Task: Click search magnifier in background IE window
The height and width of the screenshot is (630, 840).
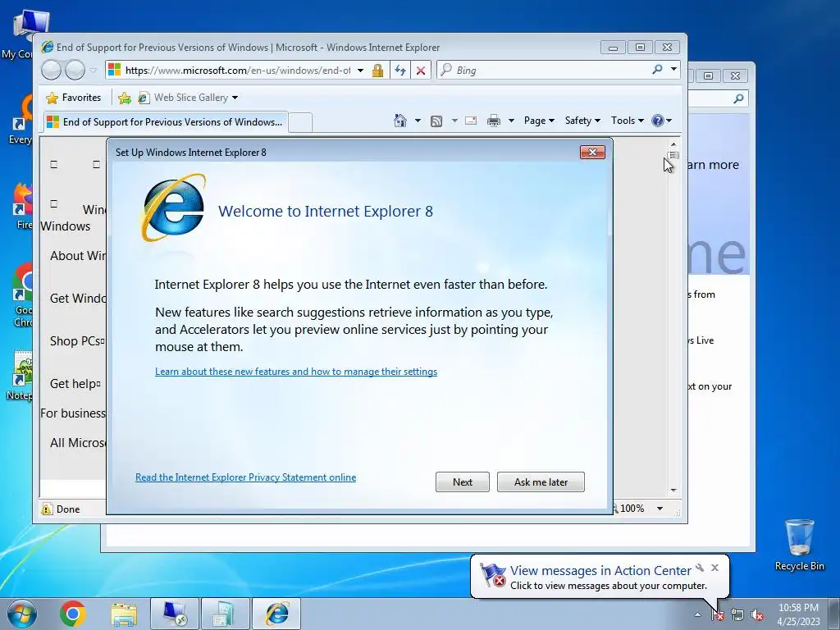Action: pyautogui.click(x=739, y=98)
